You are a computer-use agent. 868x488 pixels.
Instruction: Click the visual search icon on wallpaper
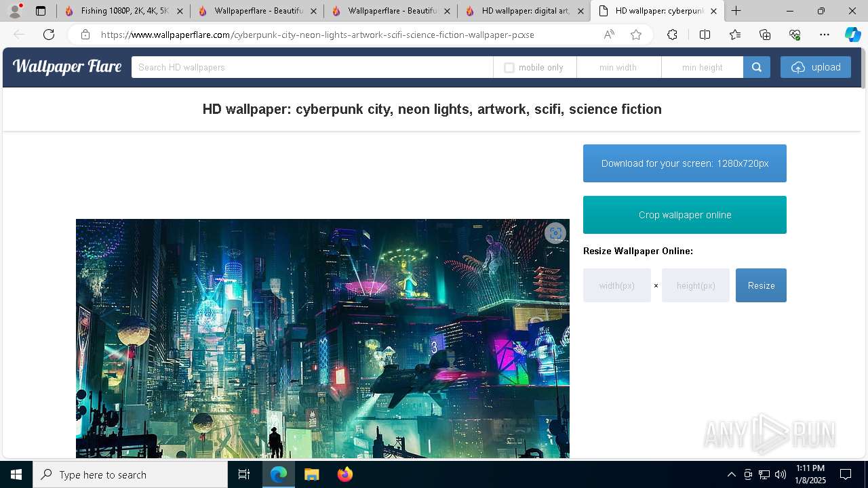point(555,233)
